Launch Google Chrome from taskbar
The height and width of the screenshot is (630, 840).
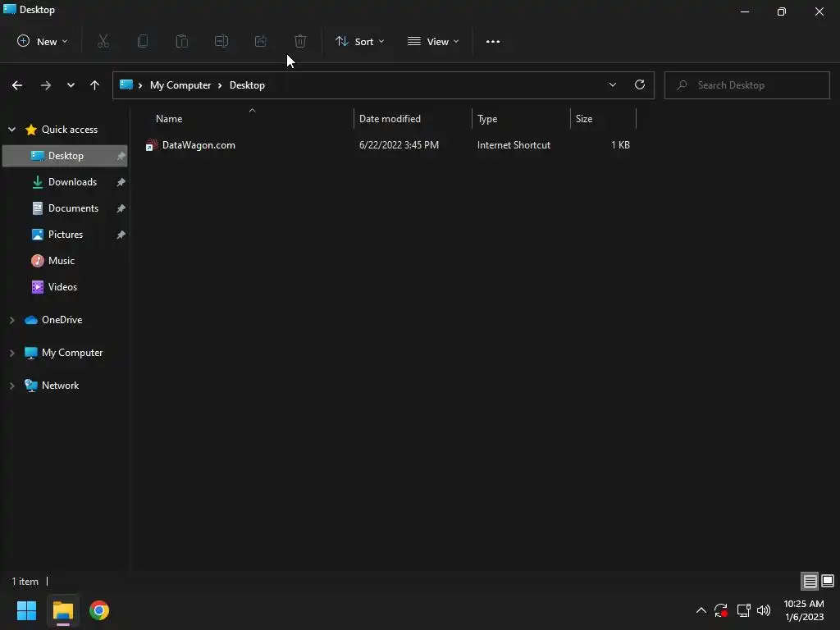coord(99,610)
